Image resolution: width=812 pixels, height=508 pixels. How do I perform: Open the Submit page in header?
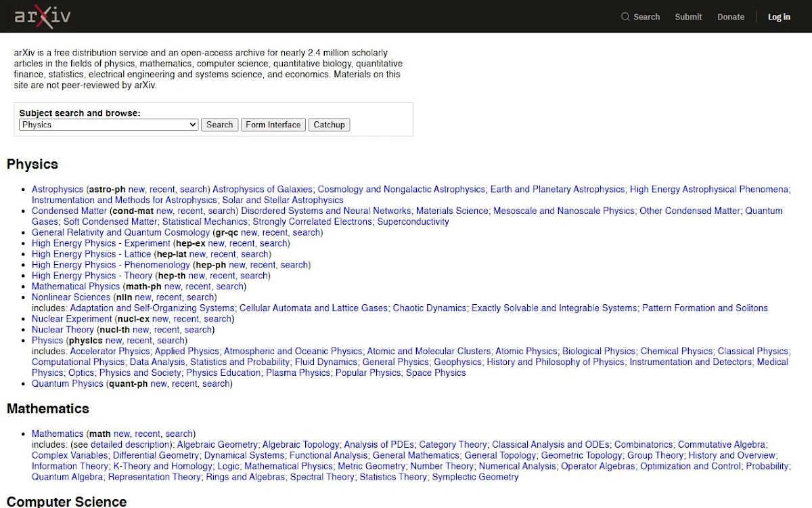click(x=688, y=17)
